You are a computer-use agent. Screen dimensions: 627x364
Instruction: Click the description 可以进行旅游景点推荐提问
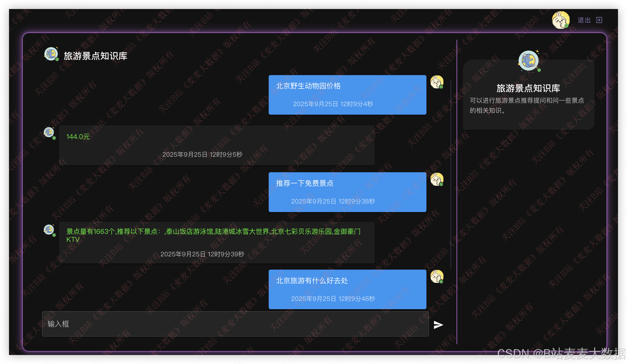pyautogui.click(x=527, y=105)
